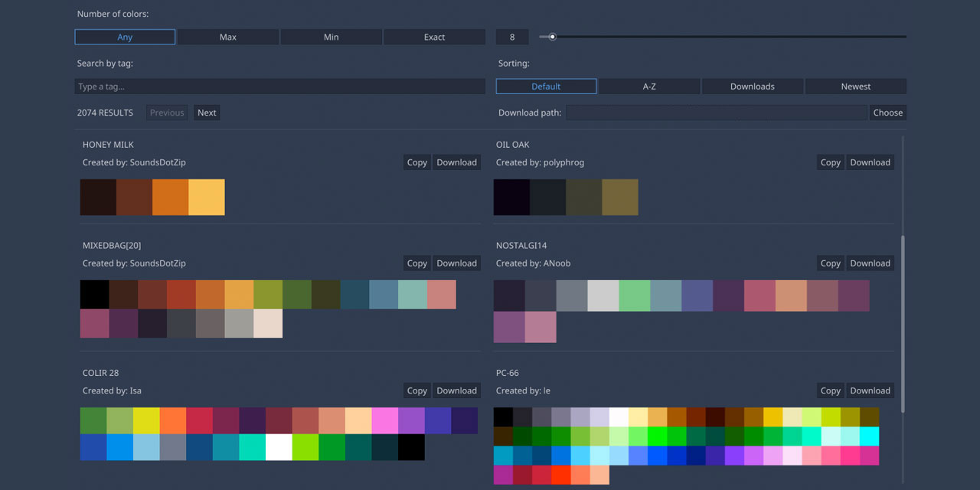Click the Created by: polyphrog text

pos(540,162)
